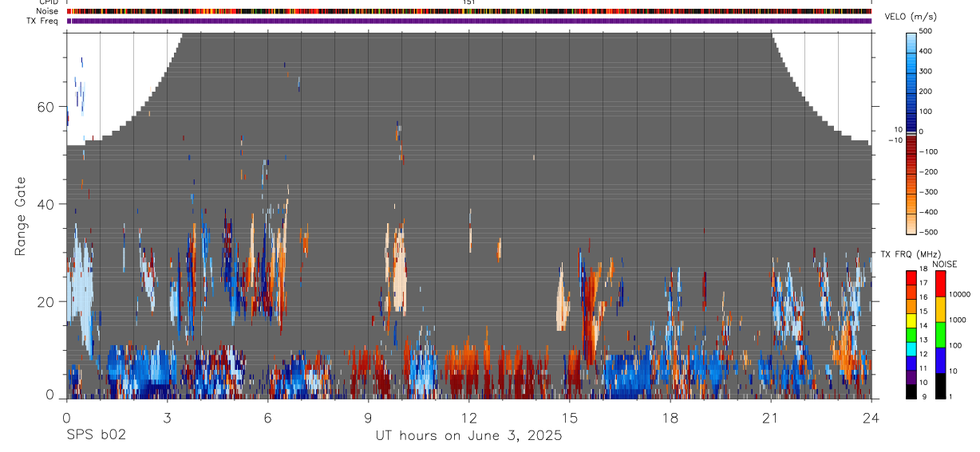Click the 'Range Gate' axis title
Image resolution: width=980 pixels, height=452 pixels.
(x=22, y=216)
